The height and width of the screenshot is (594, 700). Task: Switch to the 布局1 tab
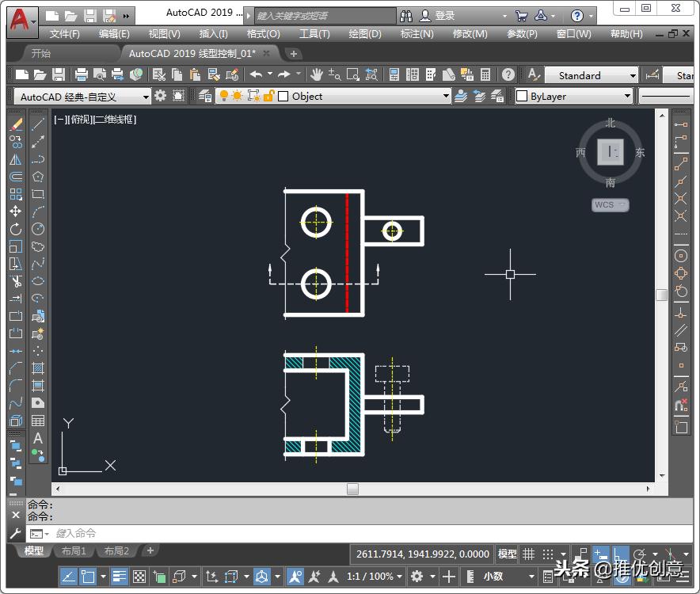(74, 550)
